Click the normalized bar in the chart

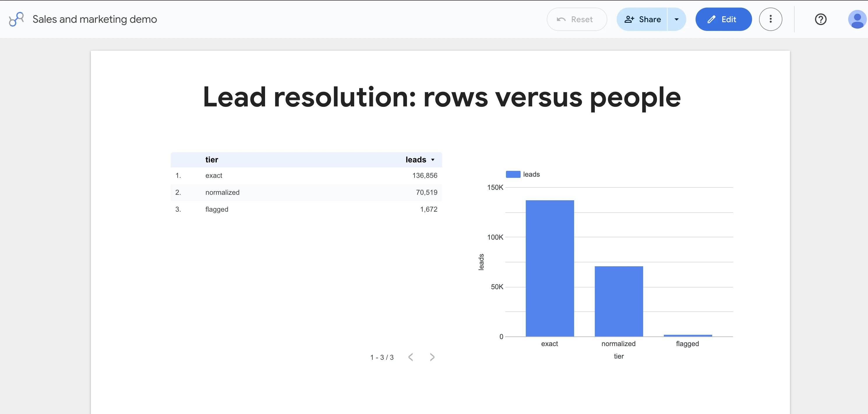[619, 301]
